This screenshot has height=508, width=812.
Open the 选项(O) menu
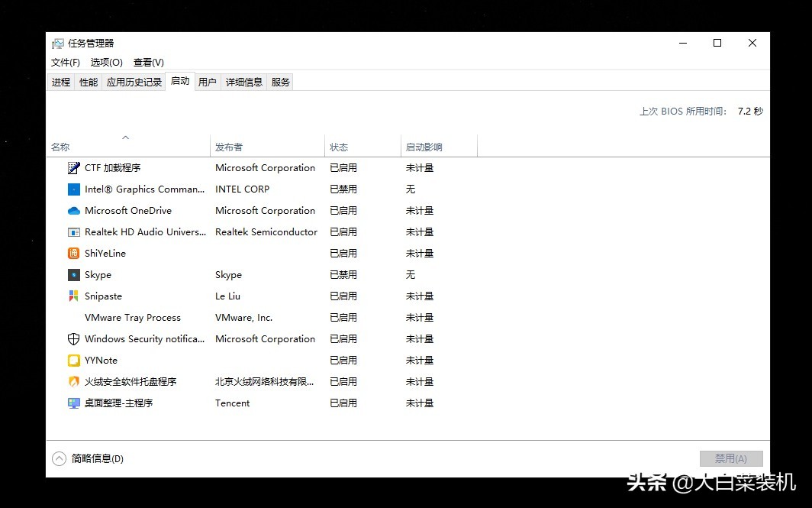tap(106, 62)
